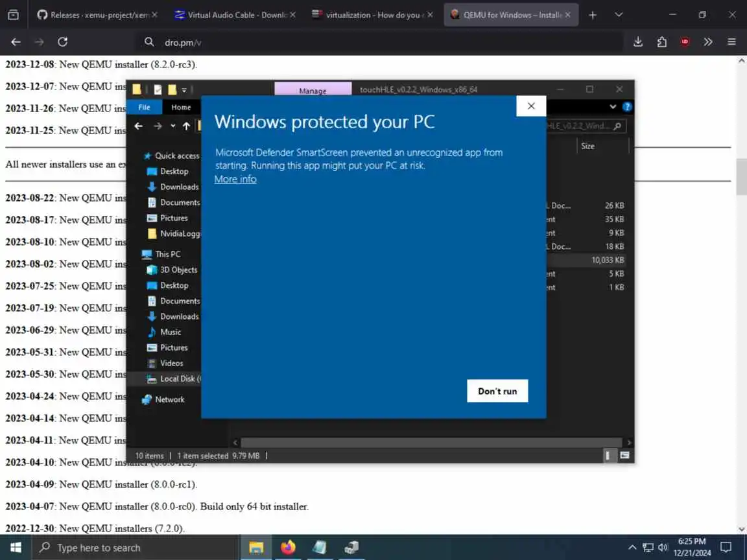Open notification center icon
Image resolution: width=747 pixels, height=560 pixels.
(726, 548)
